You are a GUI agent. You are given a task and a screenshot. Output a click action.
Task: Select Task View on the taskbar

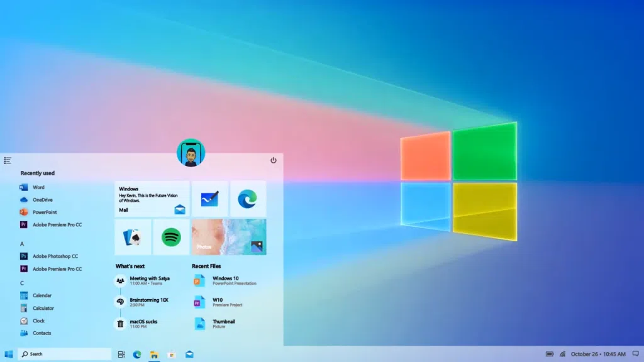pyautogui.click(x=121, y=354)
